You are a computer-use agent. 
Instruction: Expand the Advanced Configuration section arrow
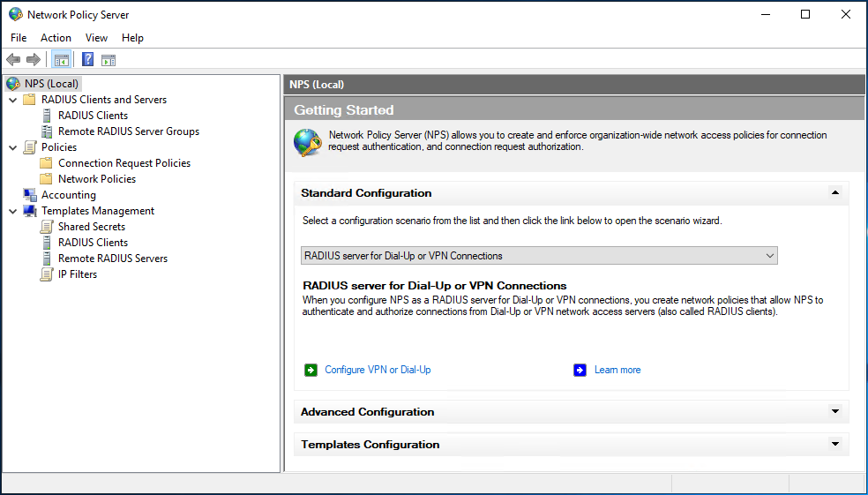pyautogui.click(x=834, y=412)
